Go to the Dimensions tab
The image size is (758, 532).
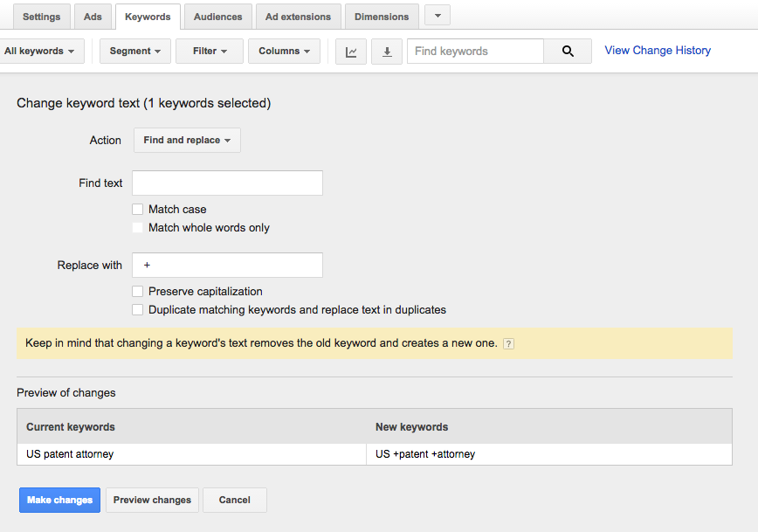click(x=382, y=17)
